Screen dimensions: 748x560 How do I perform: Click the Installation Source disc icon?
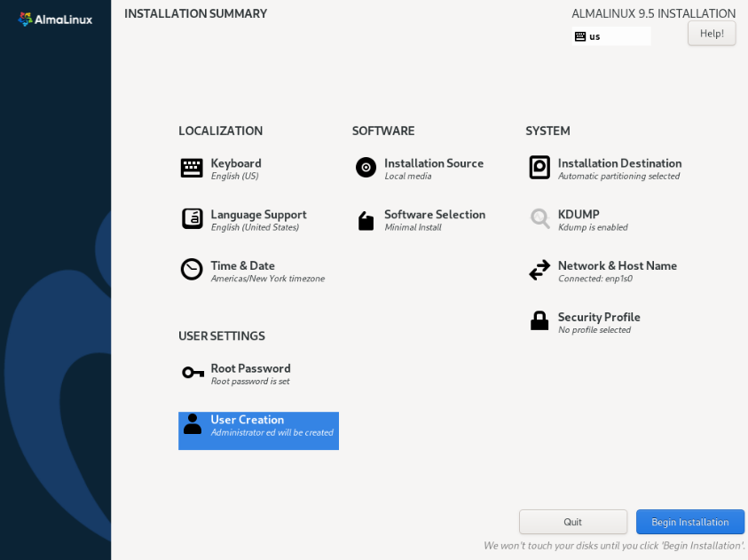click(366, 168)
